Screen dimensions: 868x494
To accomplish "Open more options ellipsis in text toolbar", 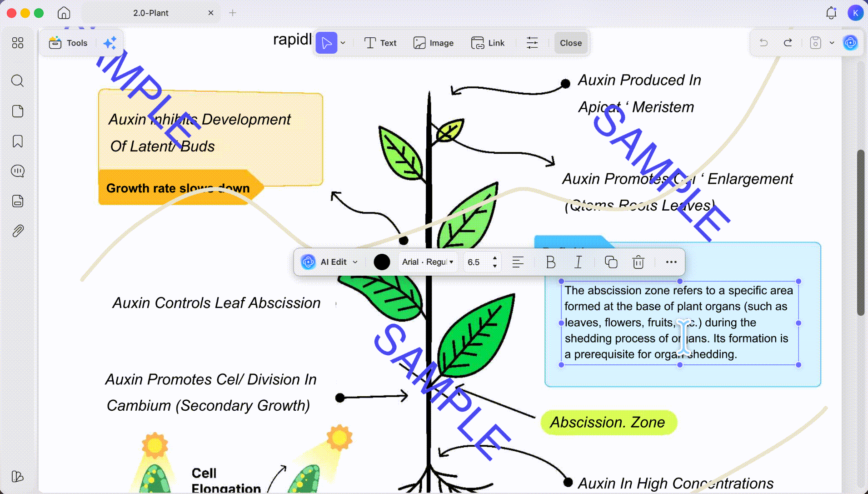I will 671,262.
